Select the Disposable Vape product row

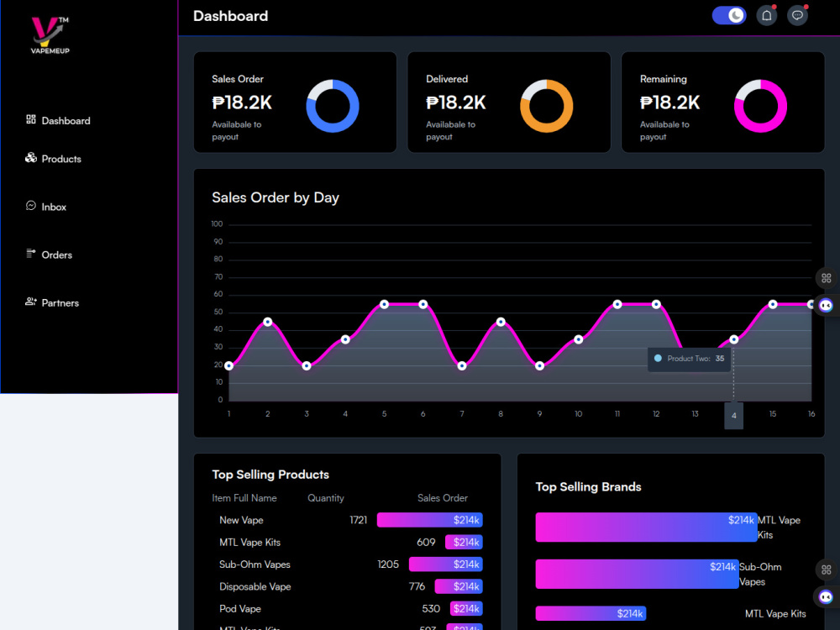click(x=348, y=586)
